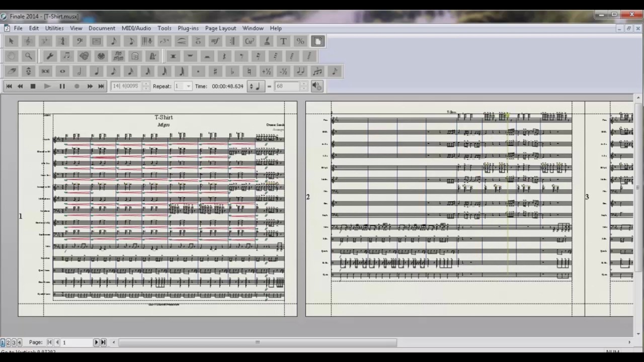The height and width of the screenshot is (362, 644).
Task: Select the Special Tools wrench
Action: click(50, 56)
